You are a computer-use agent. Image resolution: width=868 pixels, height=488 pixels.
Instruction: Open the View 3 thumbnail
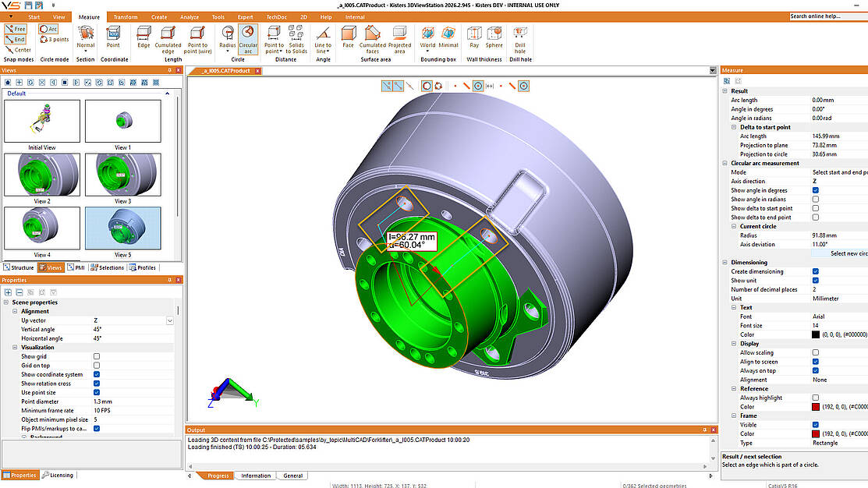[x=123, y=175]
